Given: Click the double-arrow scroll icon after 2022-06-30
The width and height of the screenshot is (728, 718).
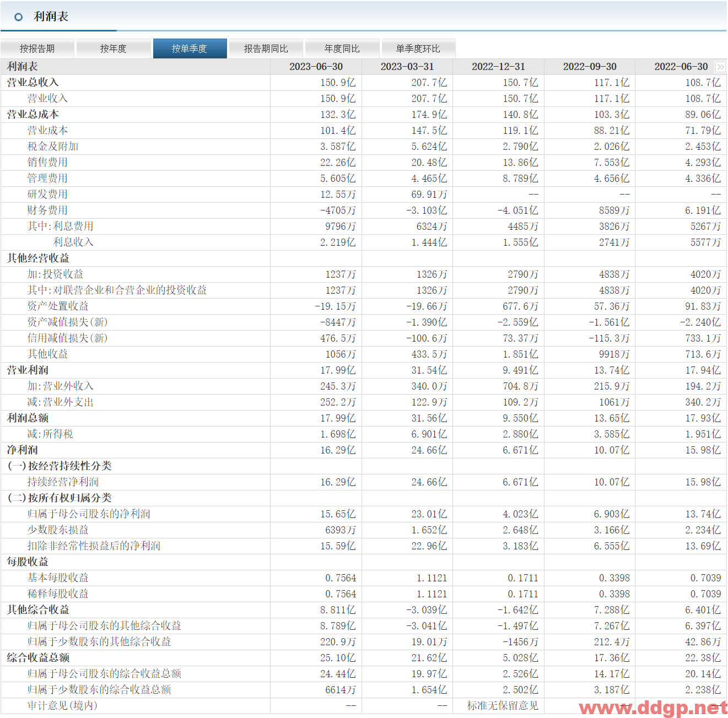Looking at the screenshot, I should (720, 67).
